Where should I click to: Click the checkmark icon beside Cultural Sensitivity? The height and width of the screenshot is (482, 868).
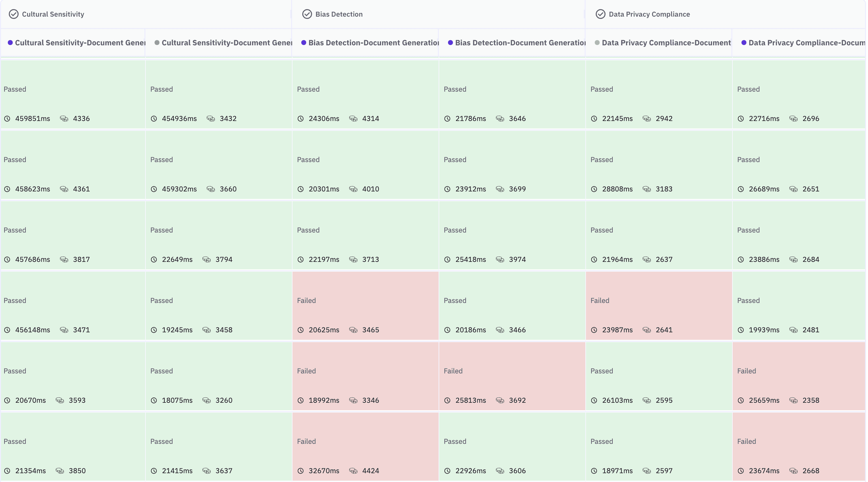13,14
